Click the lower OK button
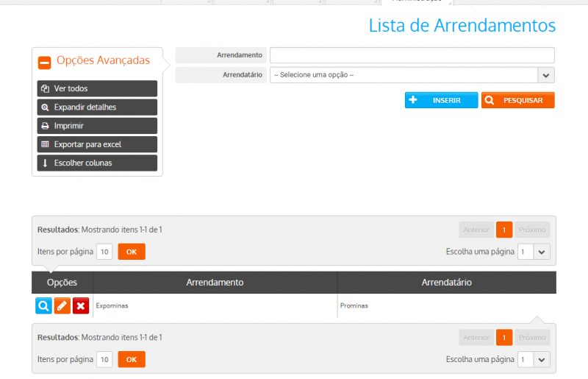This screenshot has height=379, width=588. pos(132,359)
